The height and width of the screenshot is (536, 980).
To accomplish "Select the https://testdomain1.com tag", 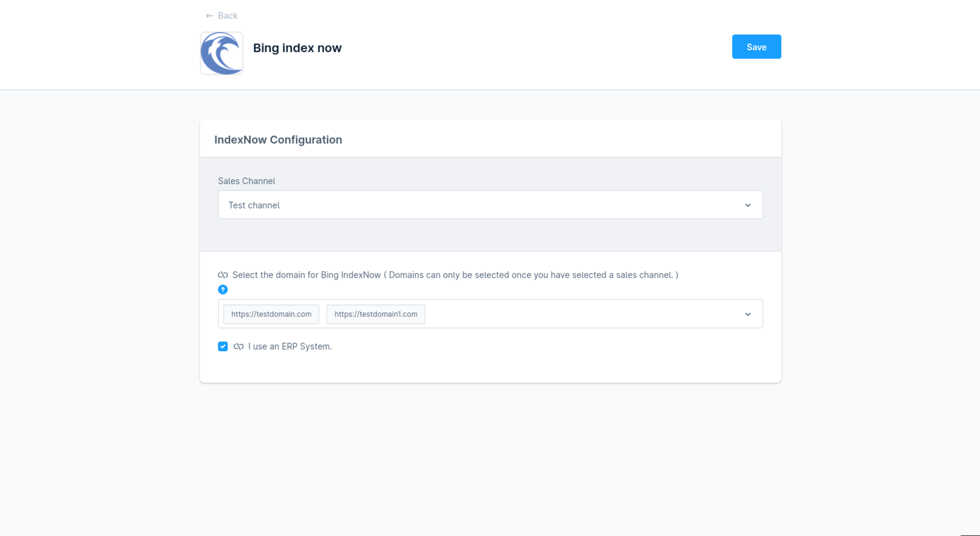I will pos(376,314).
